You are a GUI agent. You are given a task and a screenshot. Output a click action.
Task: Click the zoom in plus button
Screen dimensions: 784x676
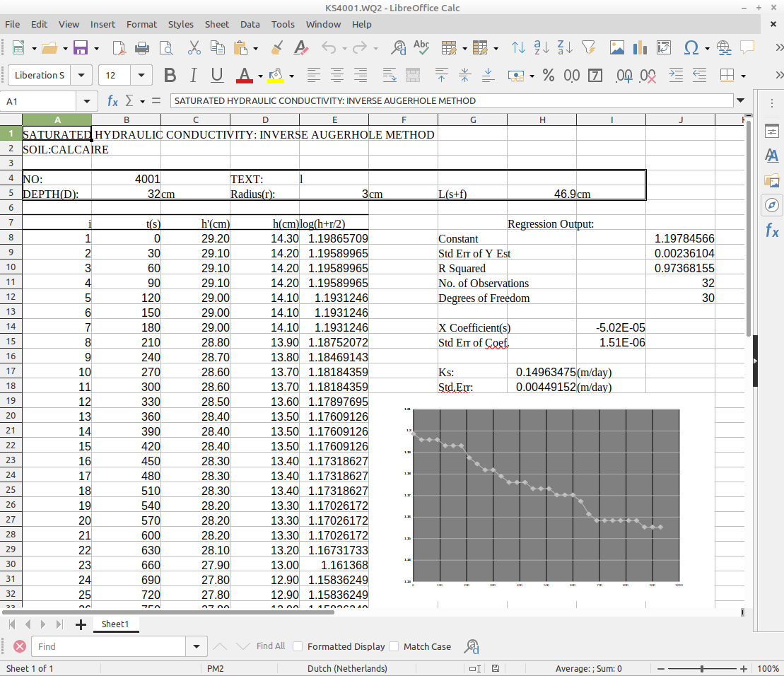click(x=744, y=668)
